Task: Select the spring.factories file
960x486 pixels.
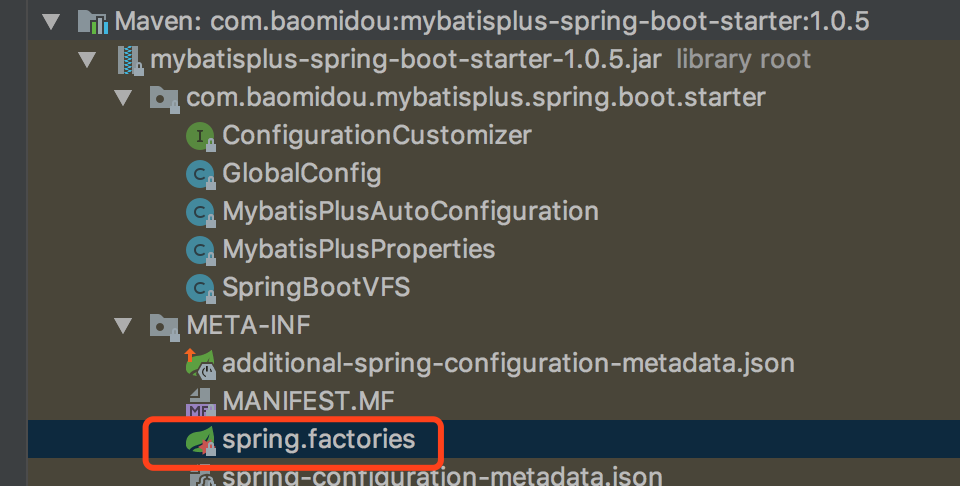Action: point(318,439)
